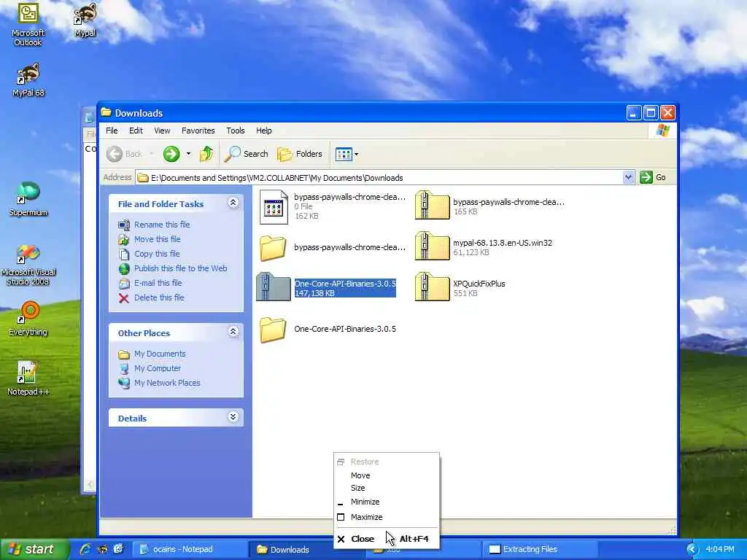Screen dimensions: 747x560
Task: Expand hidden system tray icons
Action: click(x=692, y=550)
